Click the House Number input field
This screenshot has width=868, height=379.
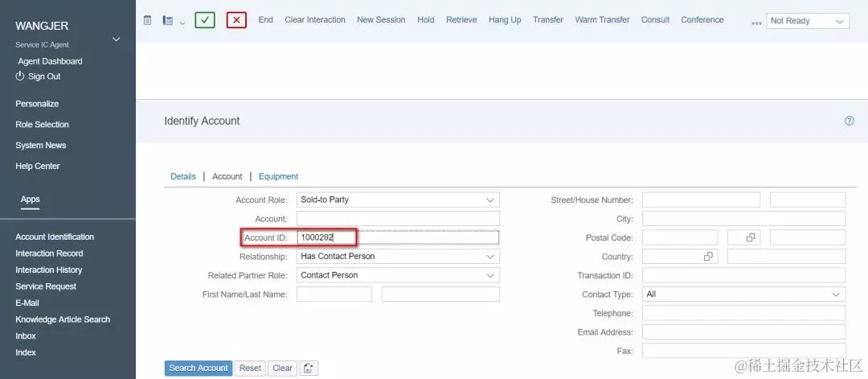coord(808,200)
